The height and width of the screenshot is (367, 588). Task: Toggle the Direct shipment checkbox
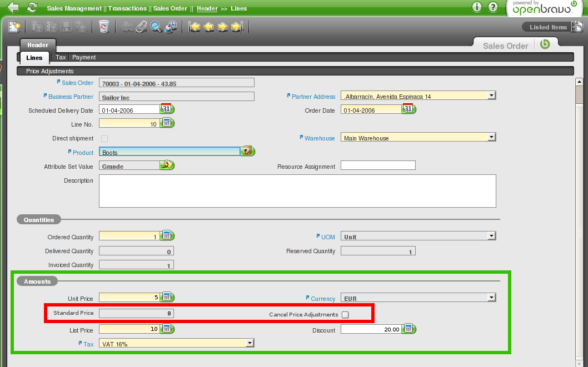104,138
